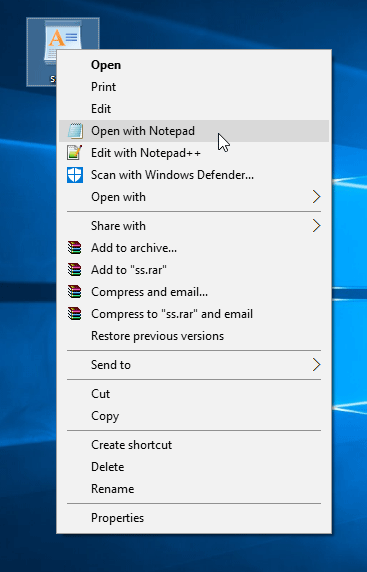Choose Delete from the context menu
The image size is (367, 572).
194,467
